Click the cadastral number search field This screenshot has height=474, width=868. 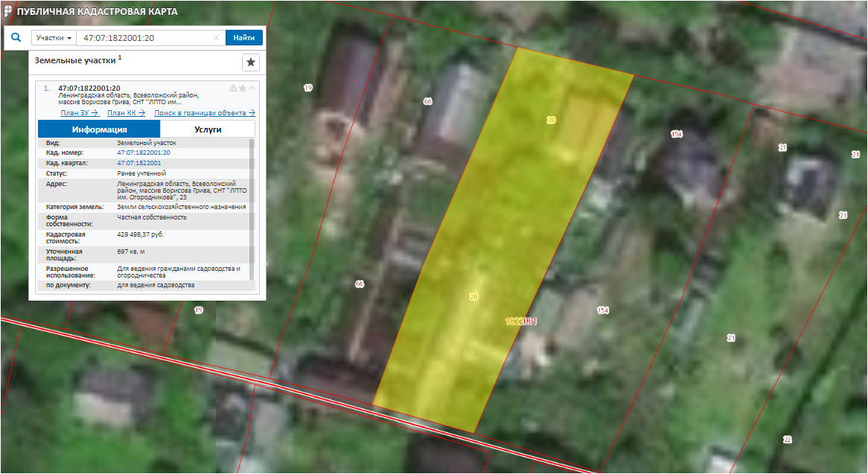point(145,38)
